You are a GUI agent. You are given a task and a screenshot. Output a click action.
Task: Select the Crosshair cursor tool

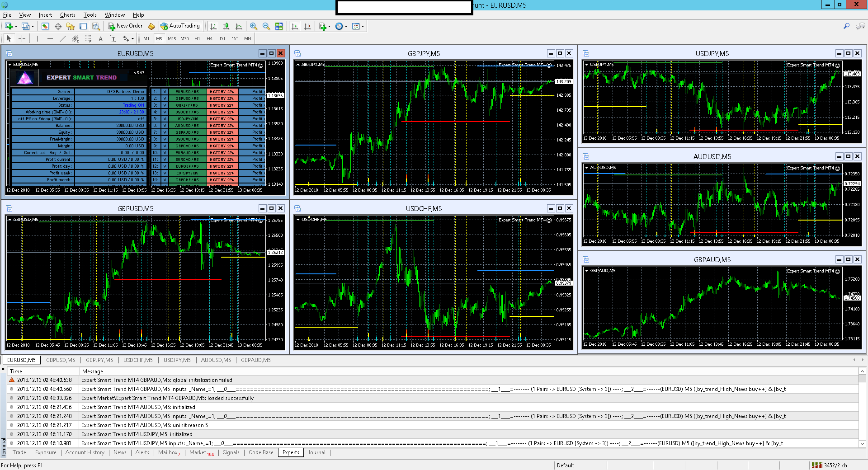point(22,39)
